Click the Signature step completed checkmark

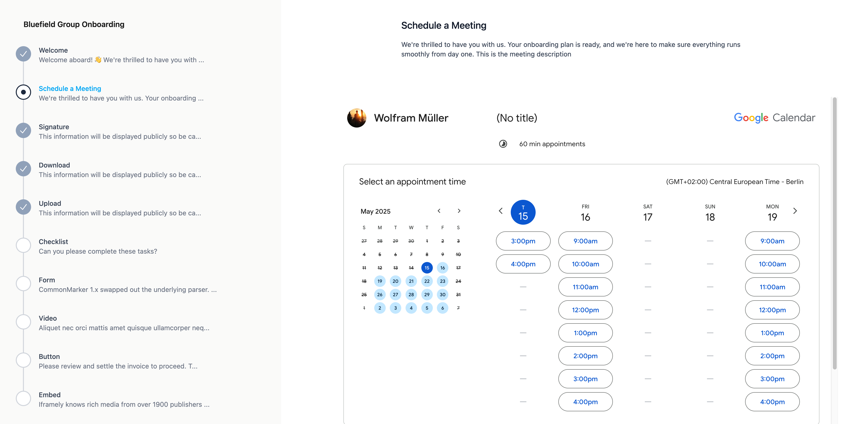coord(23,131)
